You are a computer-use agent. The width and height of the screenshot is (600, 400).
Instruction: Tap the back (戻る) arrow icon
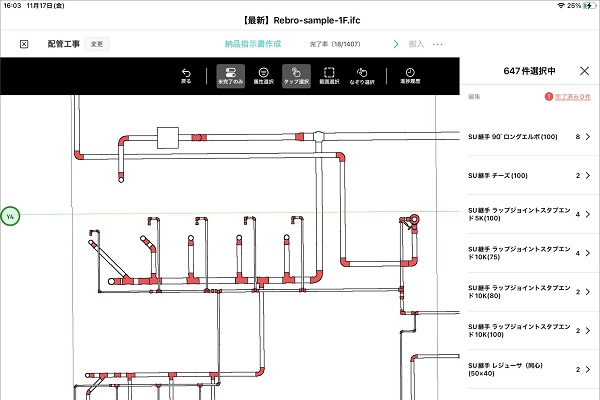click(x=186, y=75)
